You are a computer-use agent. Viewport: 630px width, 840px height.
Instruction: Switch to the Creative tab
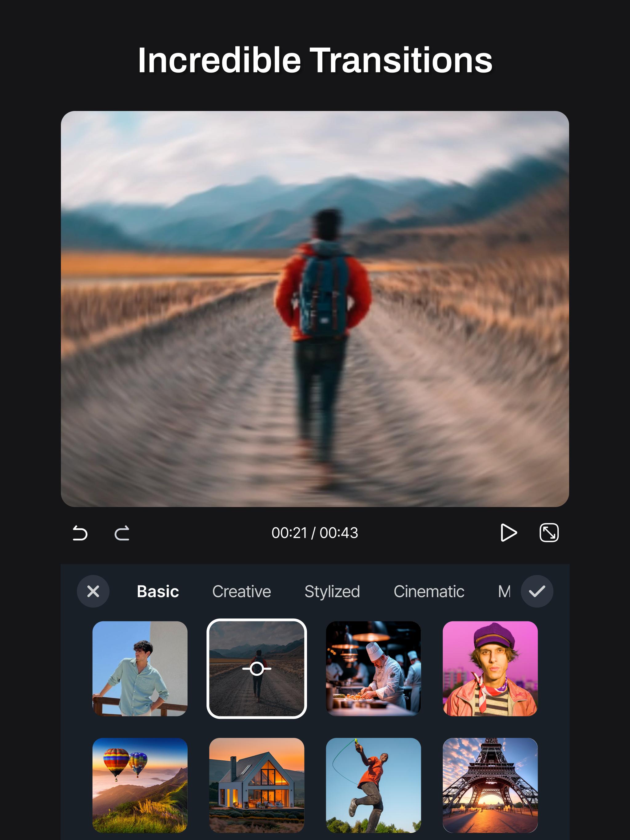click(x=242, y=591)
